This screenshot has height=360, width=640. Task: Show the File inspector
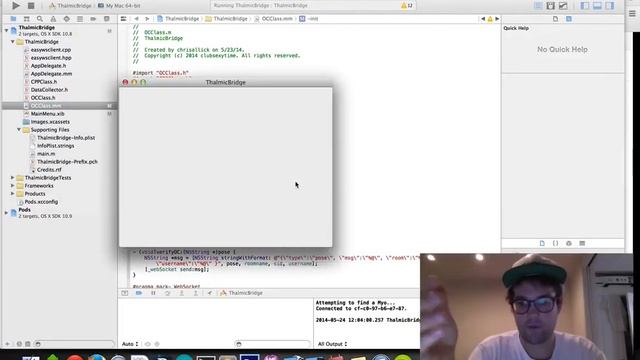(556, 19)
